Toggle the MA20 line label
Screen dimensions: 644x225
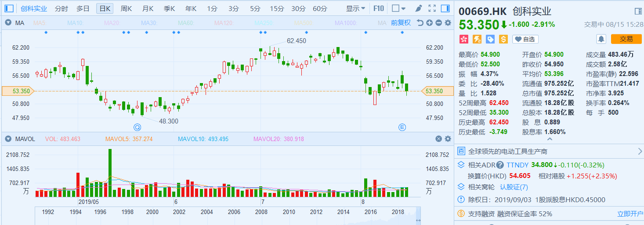[112, 23]
